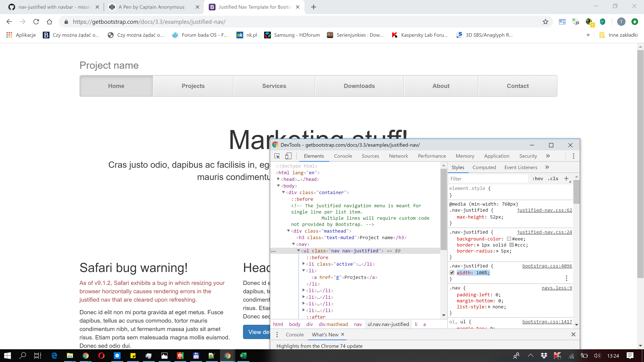Toggle the device toolbar icon

[x=288, y=156]
